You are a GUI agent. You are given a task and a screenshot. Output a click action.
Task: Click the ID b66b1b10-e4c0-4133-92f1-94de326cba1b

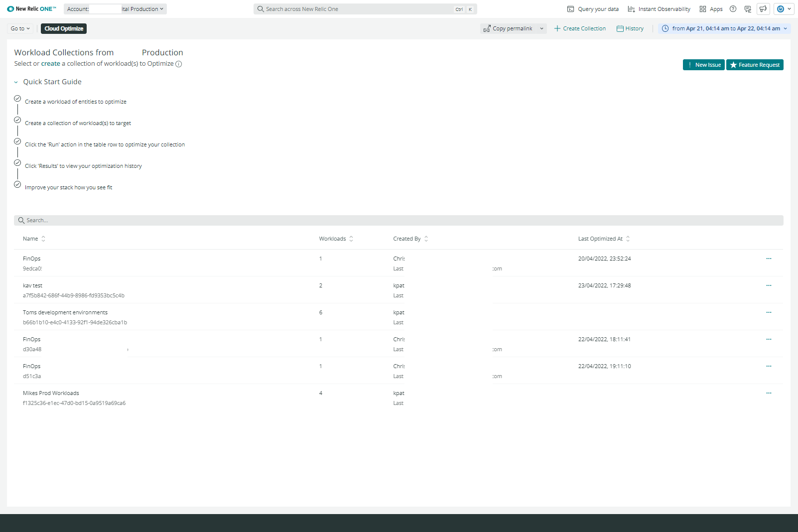point(75,323)
